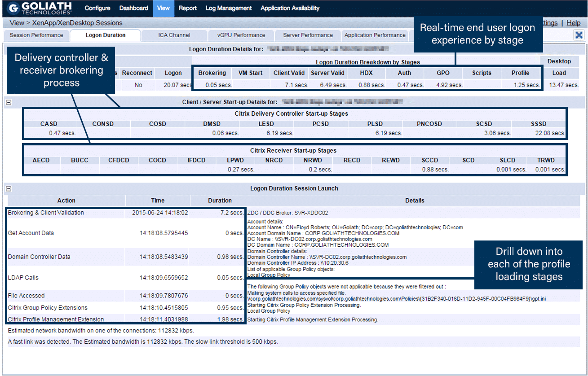Click the Server Valid column header
This screenshot has width=588, height=376.
(x=327, y=73)
